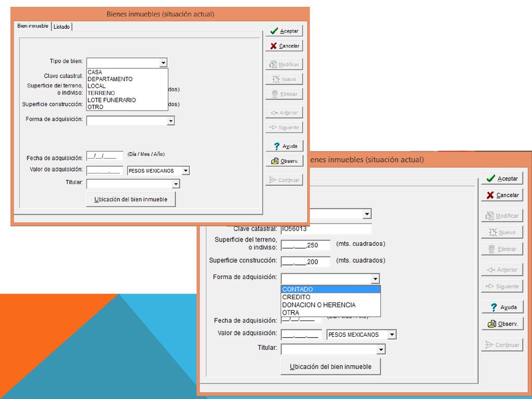The width and height of the screenshot is (532, 399).
Task: Click Aceptar checkmark in upper window
Action: tap(284, 31)
